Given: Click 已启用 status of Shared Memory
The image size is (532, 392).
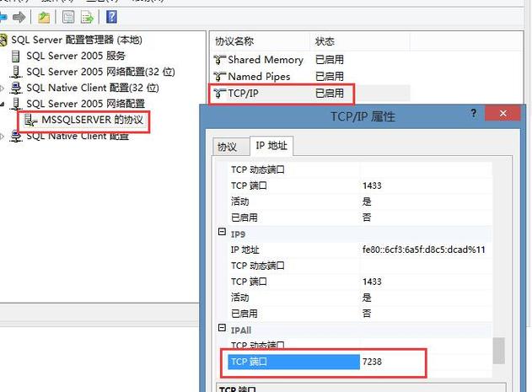Looking at the screenshot, I should 330,60.
